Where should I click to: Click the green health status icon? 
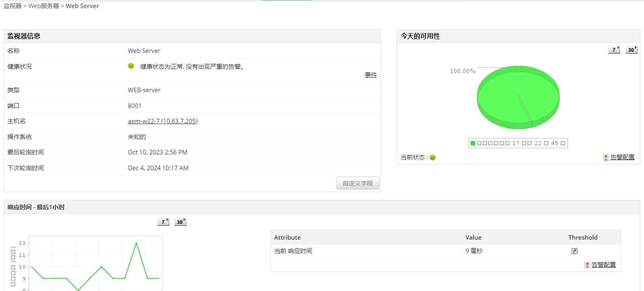131,65
